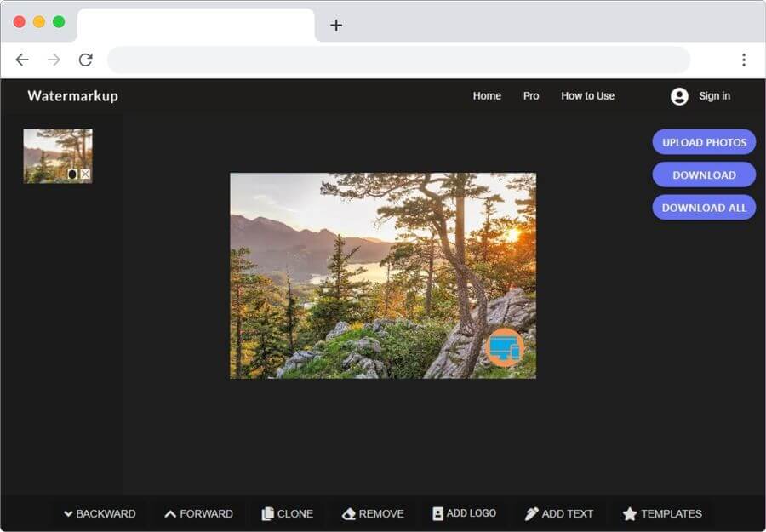Select the orange logo watermark on photo
The width and height of the screenshot is (766, 532).
point(505,347)
